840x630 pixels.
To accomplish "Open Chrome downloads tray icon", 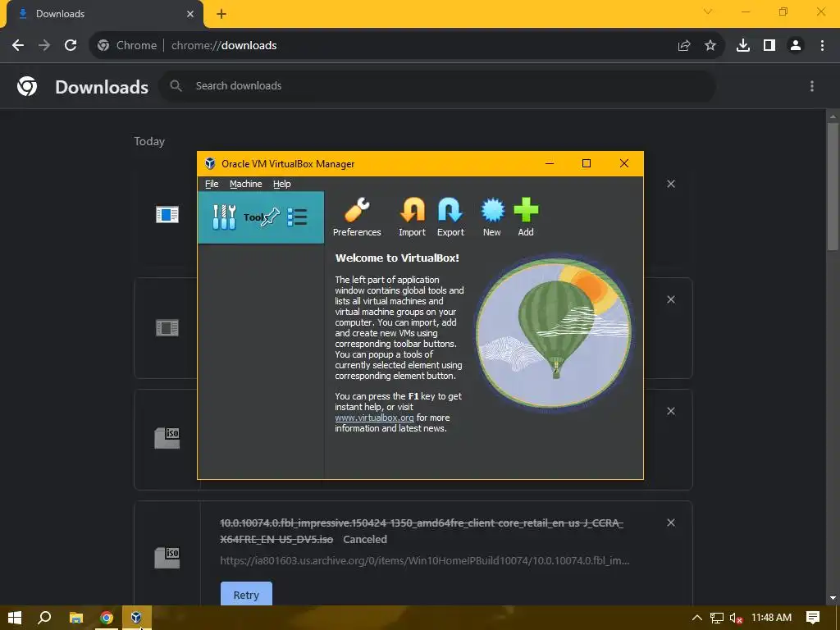I will click(x=743, y=46).
